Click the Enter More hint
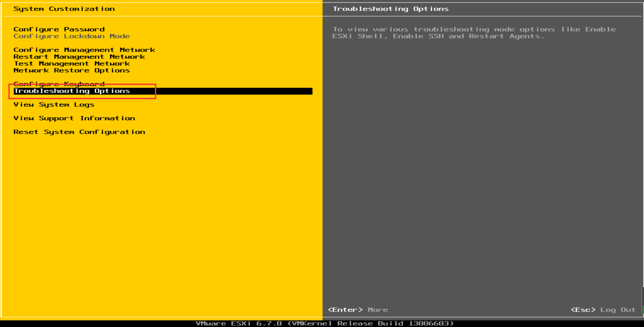644x327 pixels. pyautogui.click(x=358, y=310)
